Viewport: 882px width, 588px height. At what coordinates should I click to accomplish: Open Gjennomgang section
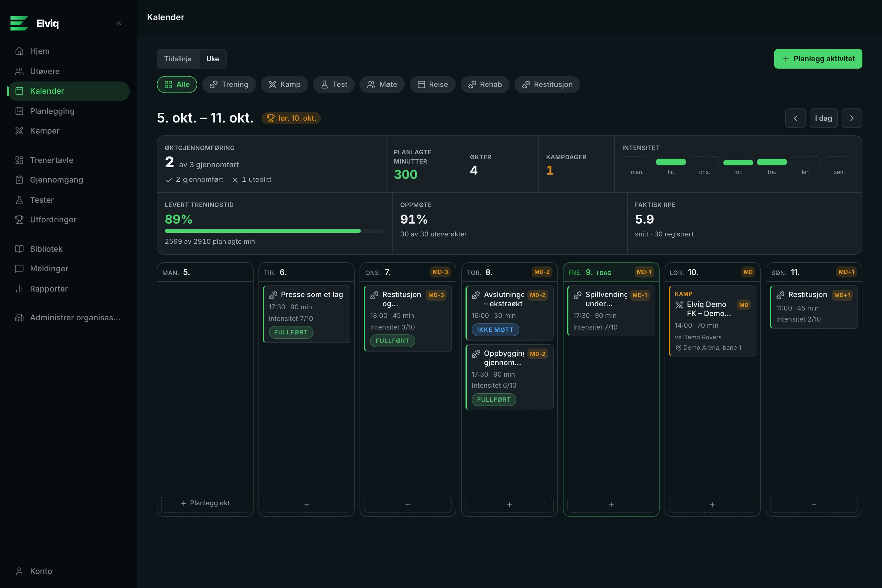click(69, 180)
